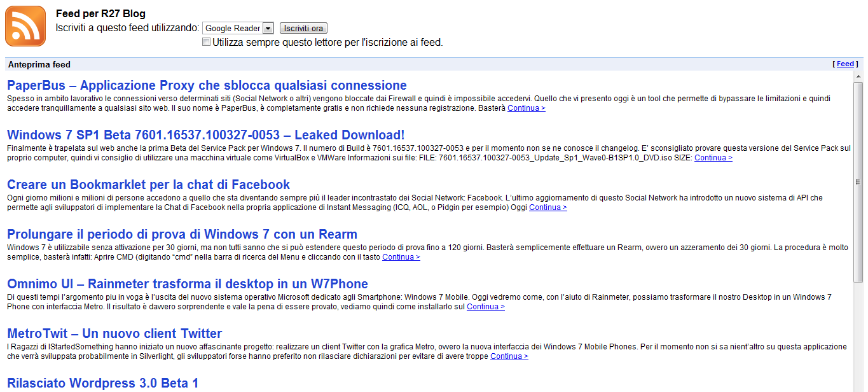This screenshot has width=868, height=392.
Task: Click the Anteprima feed header label
Action: (x=39, y=64)
